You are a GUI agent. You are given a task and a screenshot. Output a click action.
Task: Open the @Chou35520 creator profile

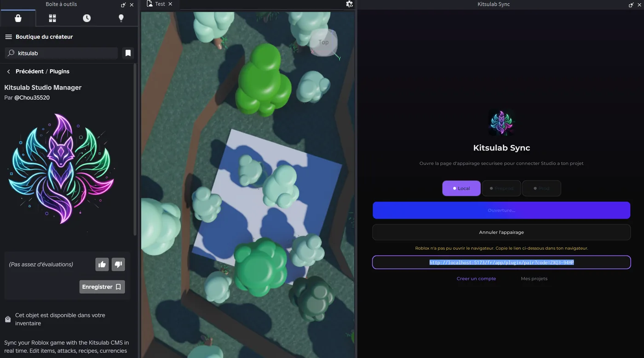point(32,98)
